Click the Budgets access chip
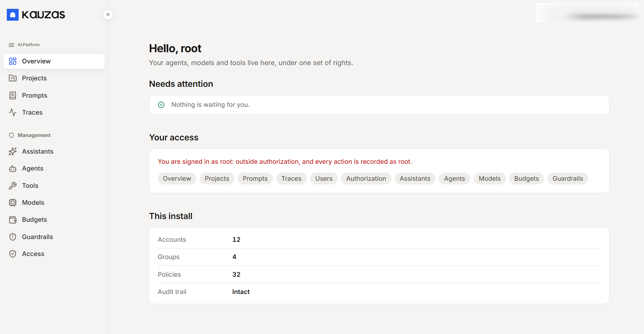Image resolution: width=644 pixels, height=334 pixels. tap(527, 178)
